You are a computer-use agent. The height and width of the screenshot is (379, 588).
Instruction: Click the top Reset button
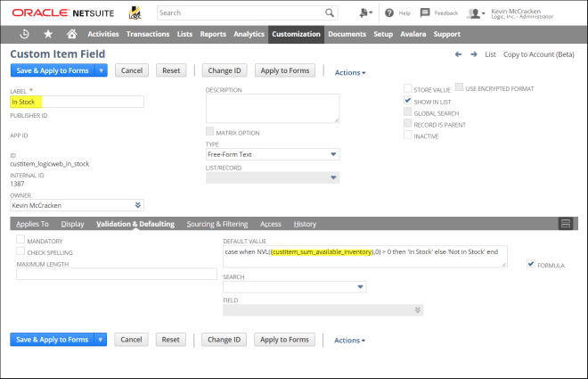(x=171, y=70)
